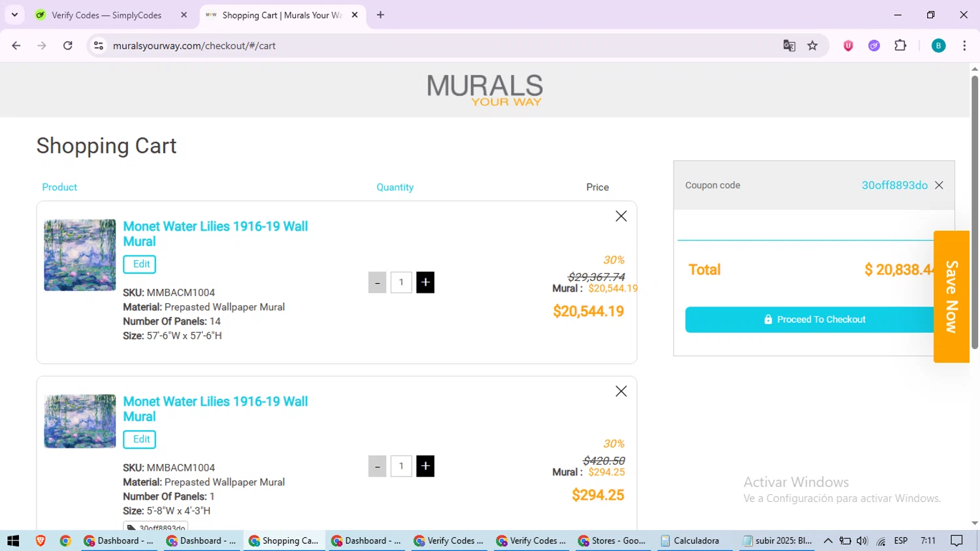The height and width of the screenshot is (551, 980).
Task: Click the struck-through price $420.50
Action: tap(604, 461)
